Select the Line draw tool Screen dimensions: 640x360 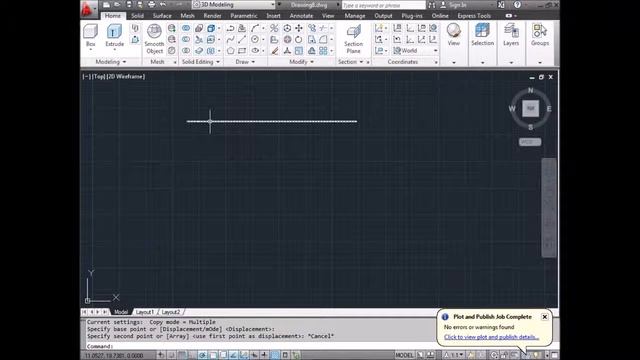coord(242,40)
